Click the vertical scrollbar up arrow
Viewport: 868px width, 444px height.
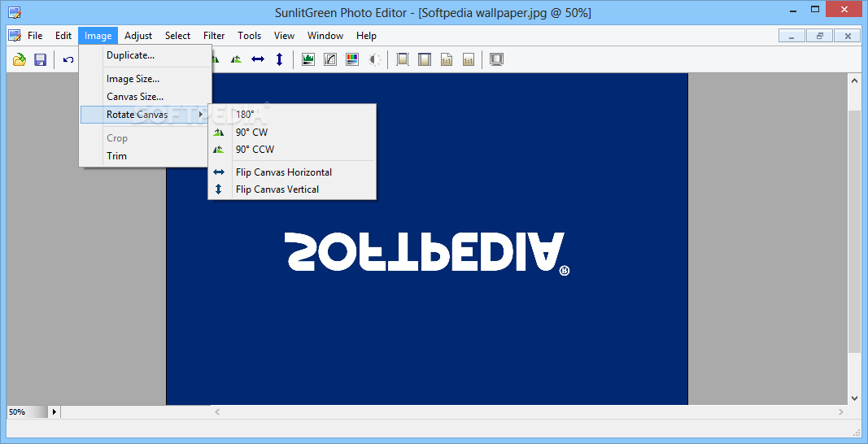[x=854, y=81]
